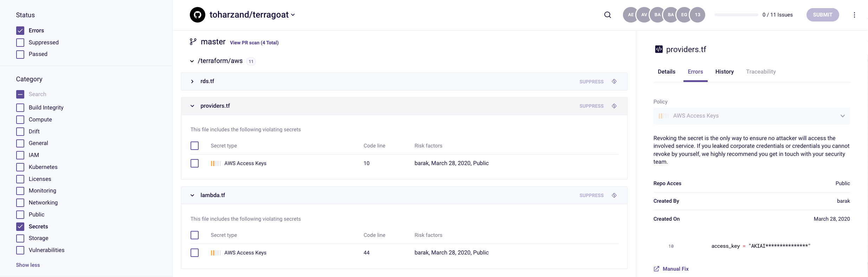Image resolution: width=868 pixels, height=277 pixels.
Task: Open the AWS Access Keys policy dropdown
Action: pyautogui.click(x=752, y=116)
